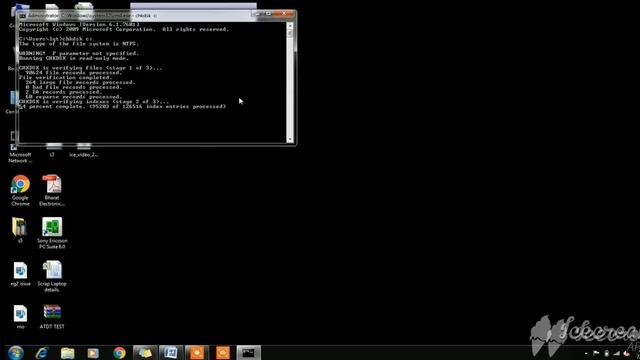The height and width of the screenshot is (360, 640).
Task: Click 'CHKDSK is verifying files (stage 1 of 3)' line
Action: (x=91, y=68)
